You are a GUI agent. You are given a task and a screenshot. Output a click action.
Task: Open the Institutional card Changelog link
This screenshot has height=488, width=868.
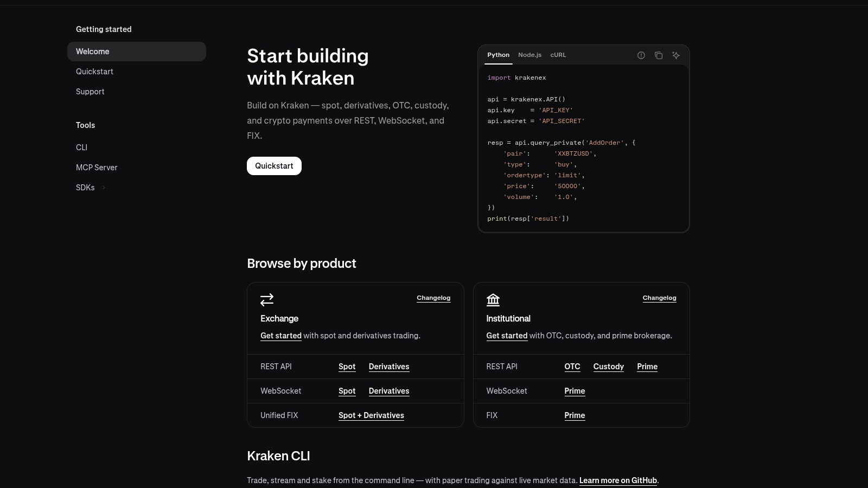pos(659,298)
